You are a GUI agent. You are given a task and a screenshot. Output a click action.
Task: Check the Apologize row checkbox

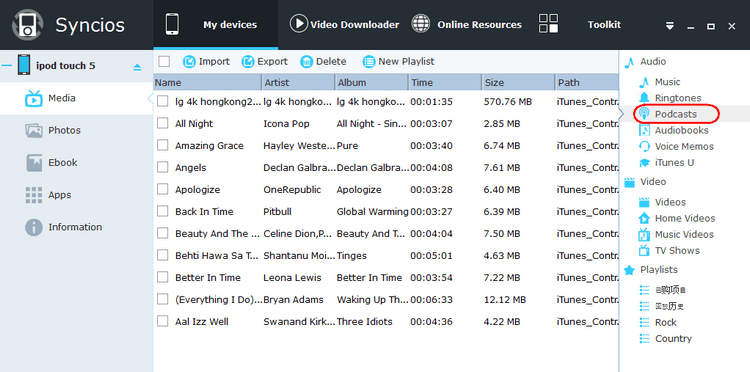(x=163, y=189)
